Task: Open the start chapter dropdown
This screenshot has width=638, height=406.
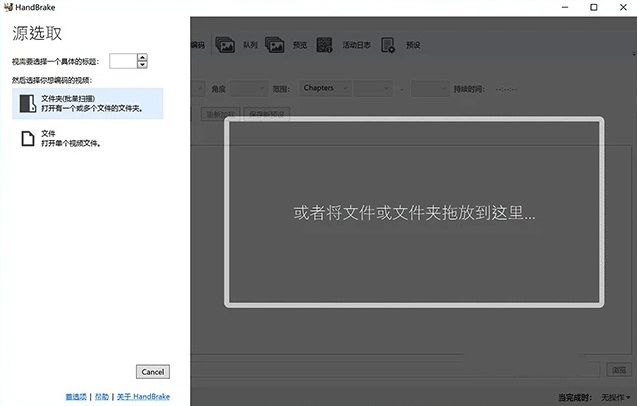Action: click(x=373, y=88)
